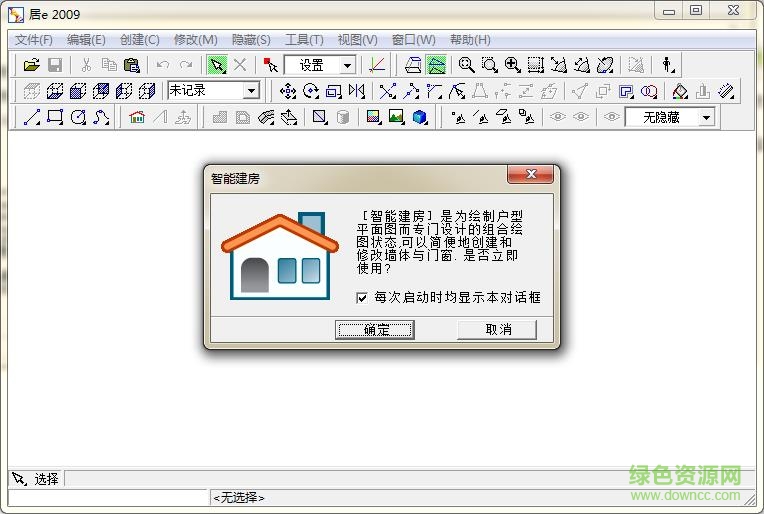Click the parallel projection view icon
This screenshot has width=764, height=514.
click(x=413, y=65)
